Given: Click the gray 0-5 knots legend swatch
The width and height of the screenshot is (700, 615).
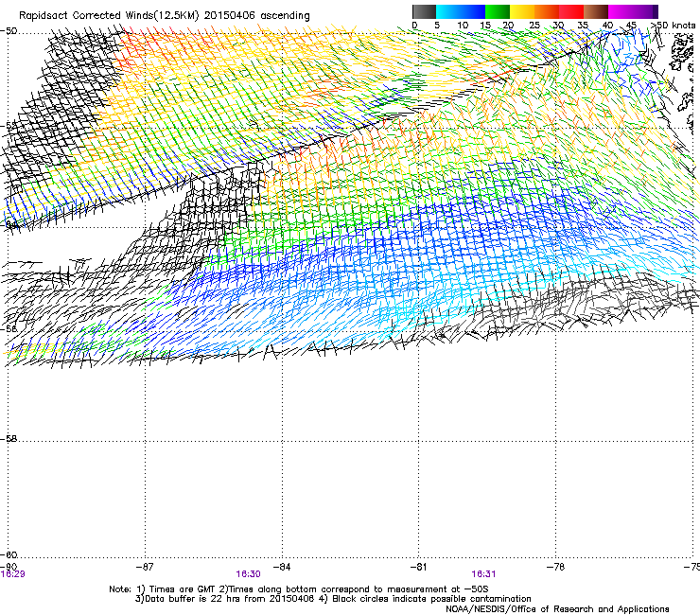Looking at the screenshot, I should tap(424, 11).
